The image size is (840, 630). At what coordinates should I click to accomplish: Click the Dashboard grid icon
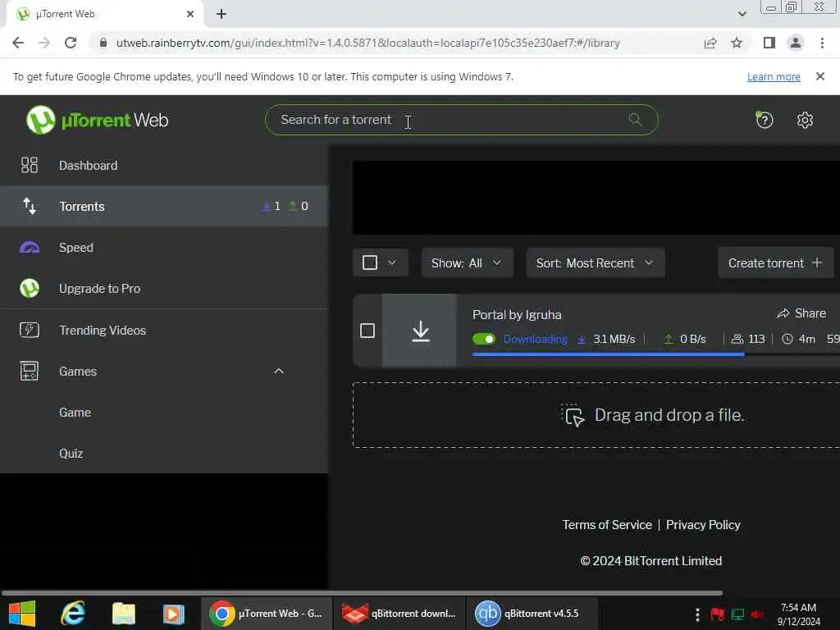[x=30, y=165]
